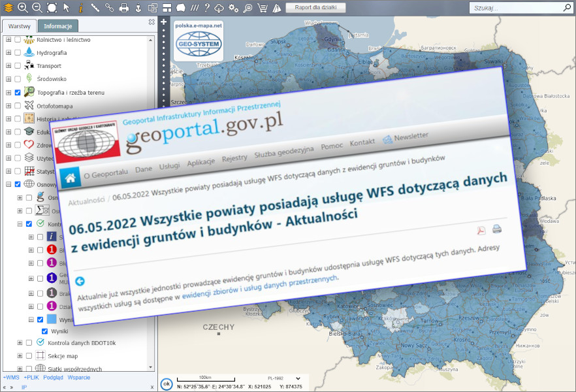Viewport: 576px width, 392px height.
Task: Select the zoom out magnifier tool
Action: (x=37, y=7)
